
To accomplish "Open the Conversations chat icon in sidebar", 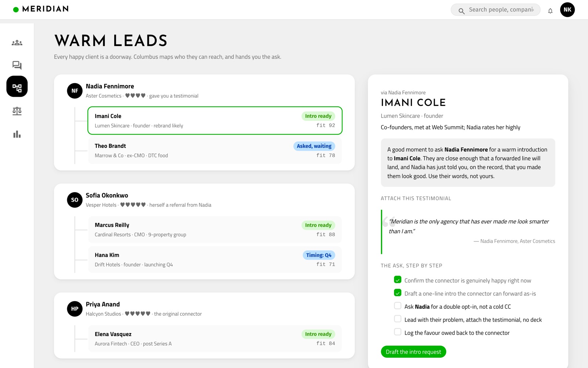I will [x=17, y=65].
